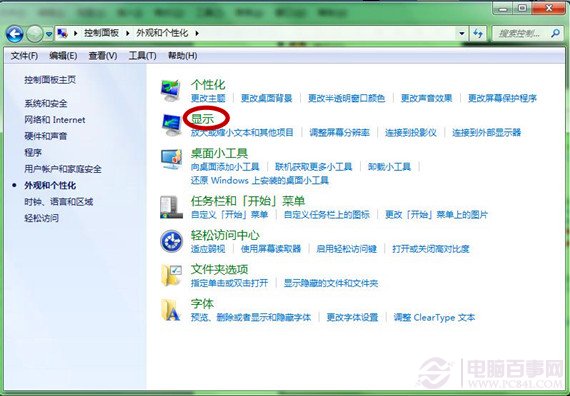Click the 更改主题 link
The height and width of the screenshot is (396, 570).
[x=208, y=98]
